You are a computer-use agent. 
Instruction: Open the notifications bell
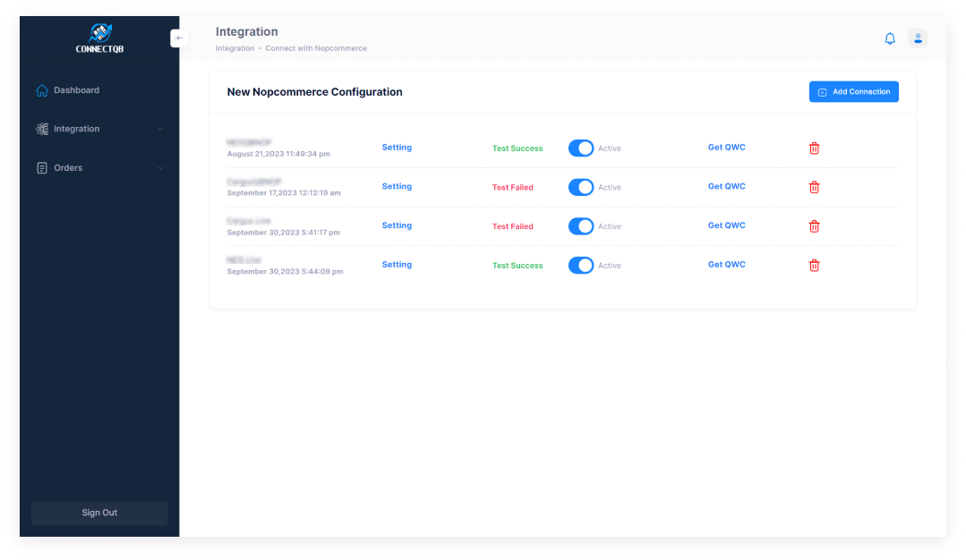pos(890,38)
